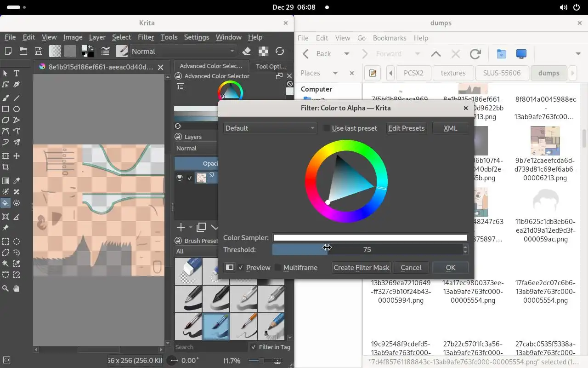Viewport: 588px width, 368px height.
Task: Click the Threshold slider bar
Action: [367, 249]
